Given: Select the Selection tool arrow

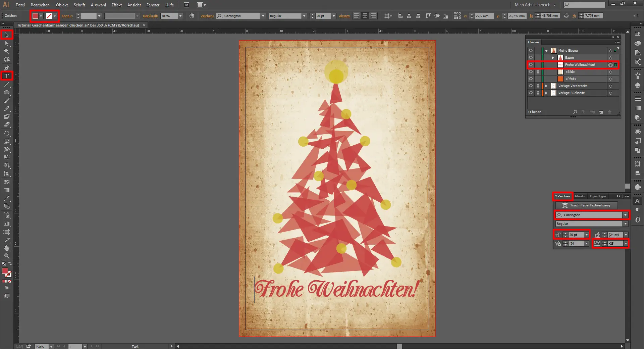Looking at the screenshot, I should [x=7, y=35].
